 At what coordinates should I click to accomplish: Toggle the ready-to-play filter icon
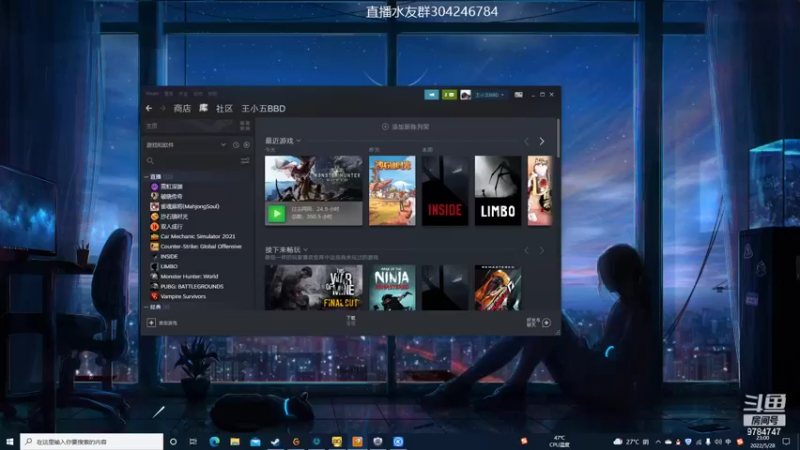tap(246, 145)
